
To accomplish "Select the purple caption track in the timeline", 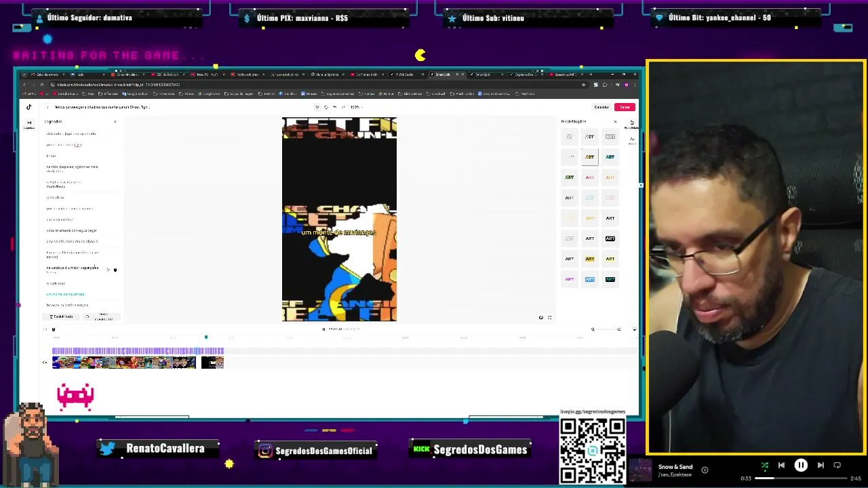I will pyautogui.click(x=138, y=351).
